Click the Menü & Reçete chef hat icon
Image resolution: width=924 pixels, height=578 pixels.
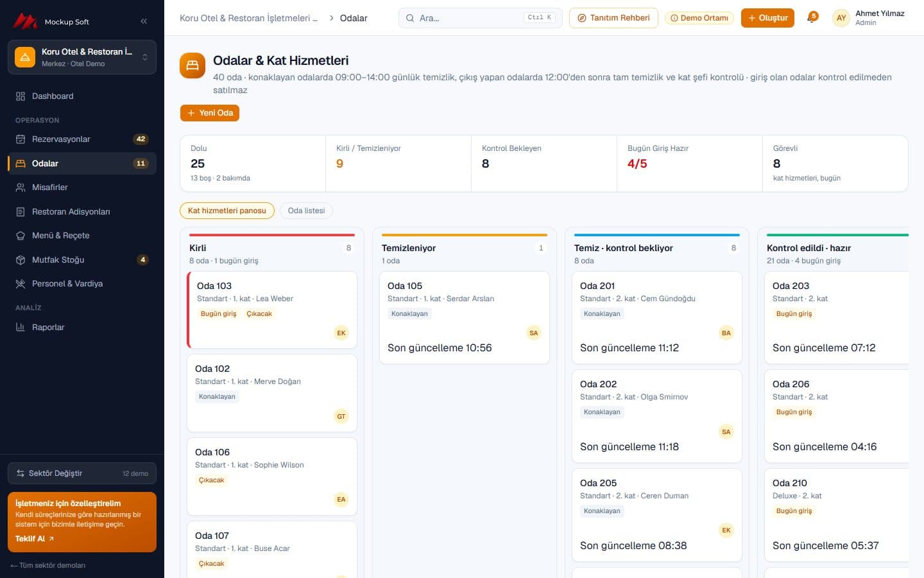tap(21, 236)
